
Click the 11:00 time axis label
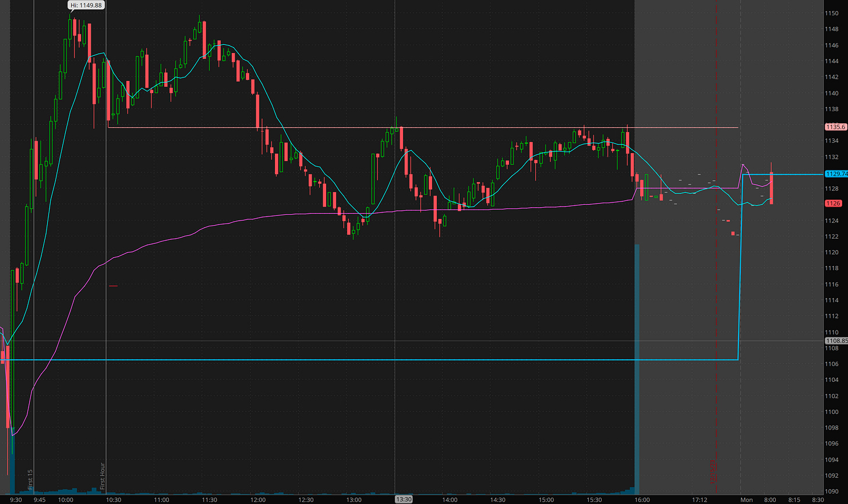161,499
